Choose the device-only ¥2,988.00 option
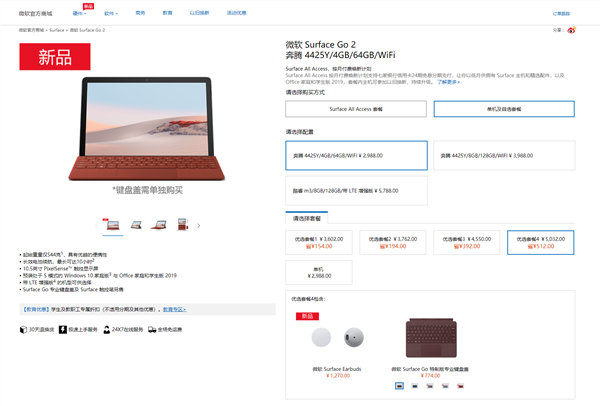The image size is (600, 406). pyautogui.click(x=319, y=272)
